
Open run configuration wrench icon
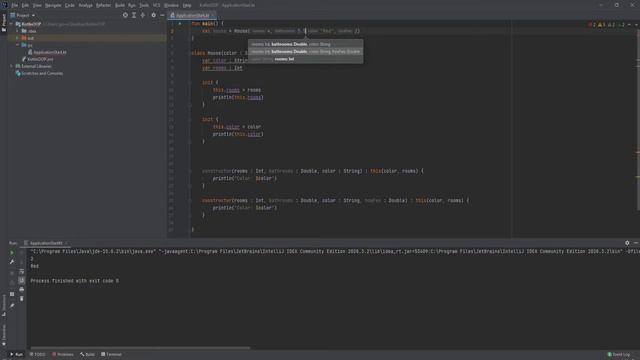[12, 262]
